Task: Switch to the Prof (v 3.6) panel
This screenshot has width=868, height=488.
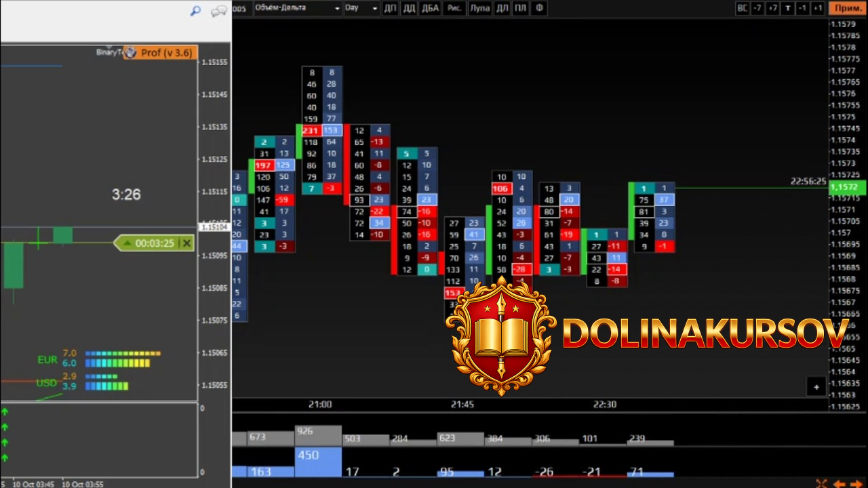Action: point(159,53)
